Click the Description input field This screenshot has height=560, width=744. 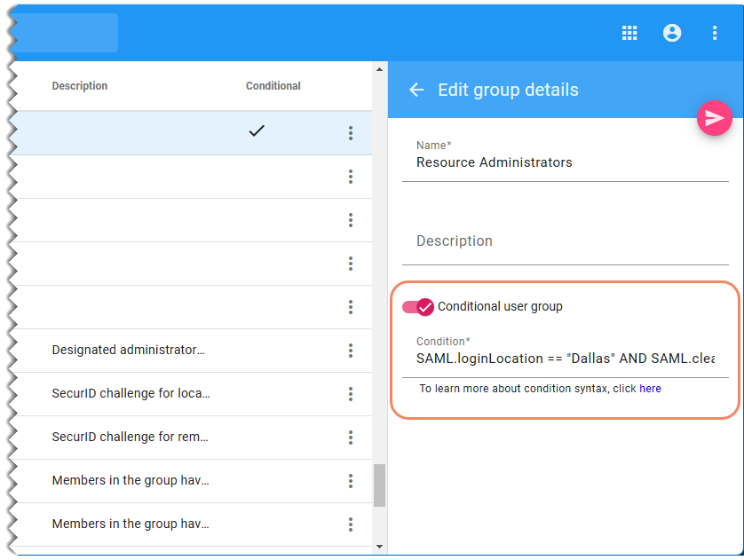pyautogui.click(x=565, y=241)
